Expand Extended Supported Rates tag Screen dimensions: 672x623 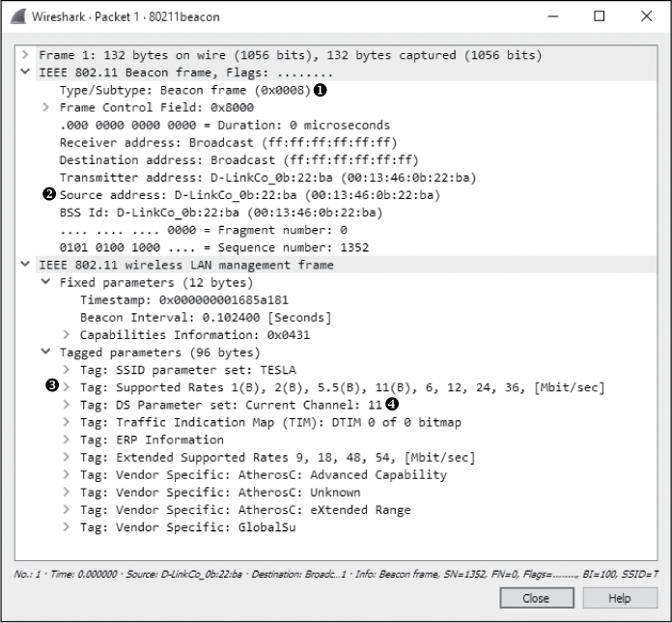pyautogui.click(x=66, y=457)
